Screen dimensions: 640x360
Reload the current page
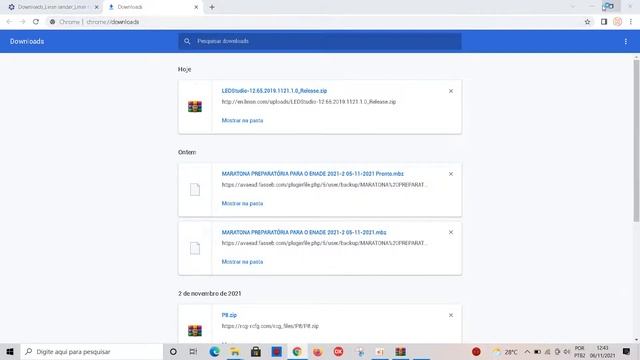(36, 22)
